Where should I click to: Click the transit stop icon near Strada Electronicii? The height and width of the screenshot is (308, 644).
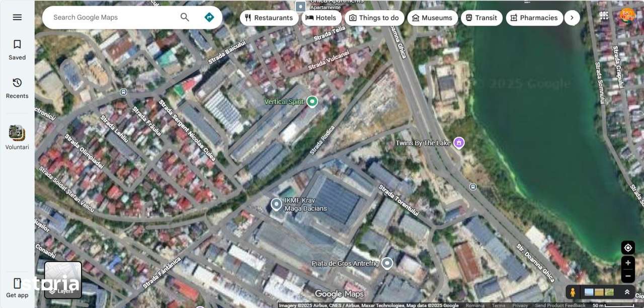tap(123, 92)
